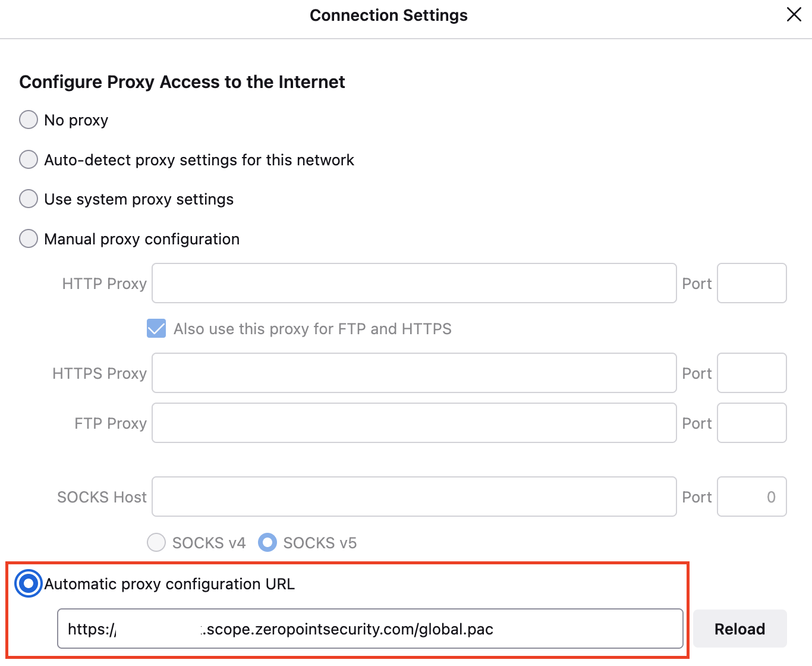
Task: Click the Reload button
Action: click(x=739, y=629)
